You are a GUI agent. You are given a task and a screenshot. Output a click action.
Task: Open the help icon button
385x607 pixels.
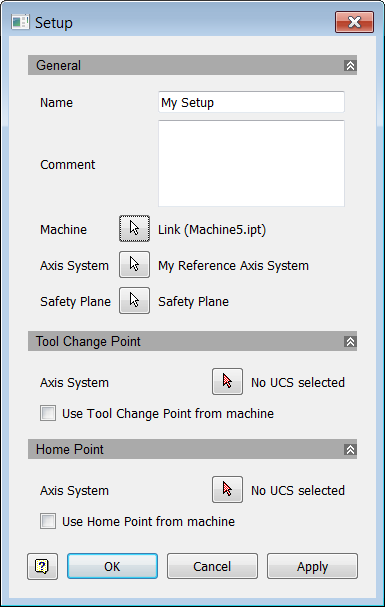(42, 566)
